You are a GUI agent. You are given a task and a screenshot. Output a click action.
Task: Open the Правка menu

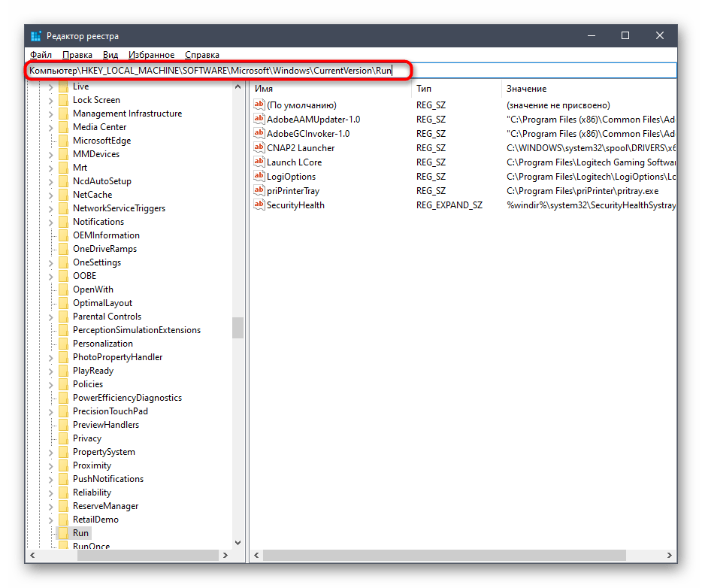(77, 55)
